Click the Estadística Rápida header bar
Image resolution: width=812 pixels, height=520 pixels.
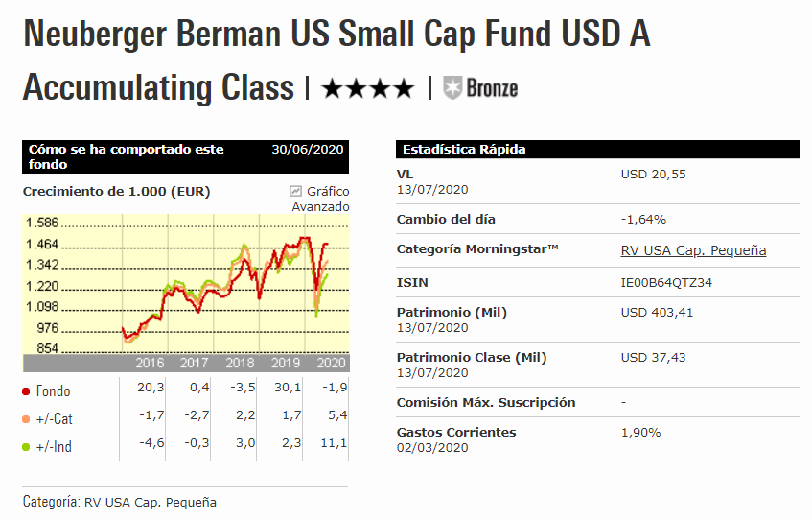coord(597,150)
